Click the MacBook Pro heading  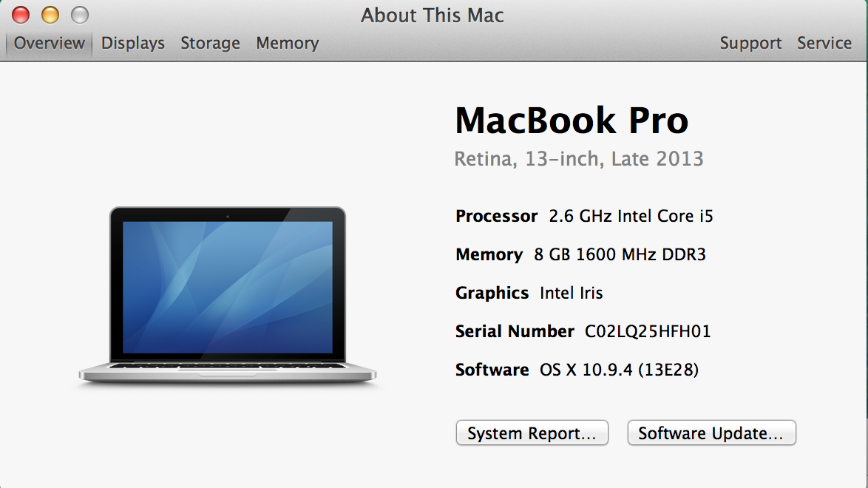point(572,121)
